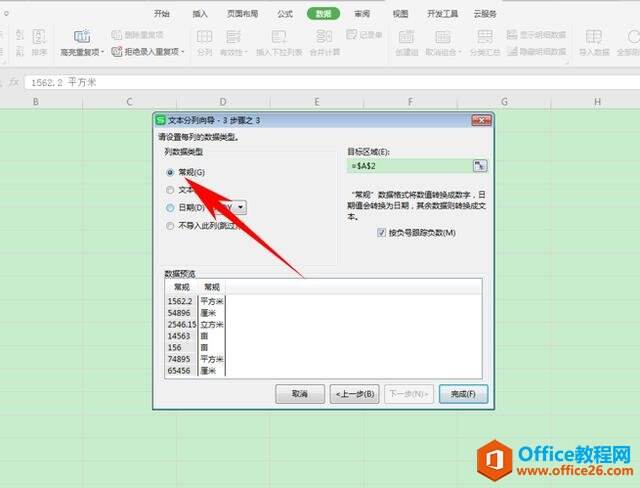Switch to the 视图 ribbon tab
The height and width of the screenshot is (488, 640).
(400, 14)
